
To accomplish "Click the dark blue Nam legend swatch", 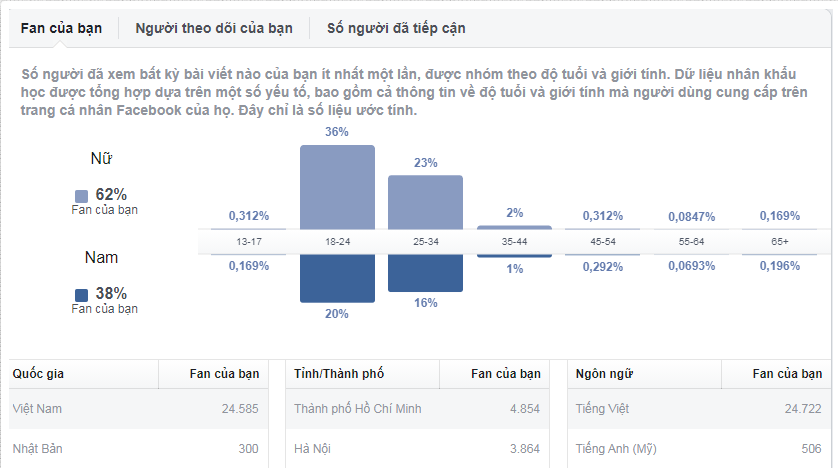I will (82, 295).
